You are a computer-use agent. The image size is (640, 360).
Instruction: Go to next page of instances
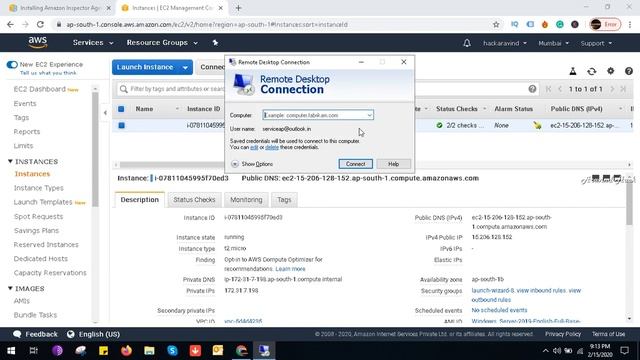click(612, 89)
